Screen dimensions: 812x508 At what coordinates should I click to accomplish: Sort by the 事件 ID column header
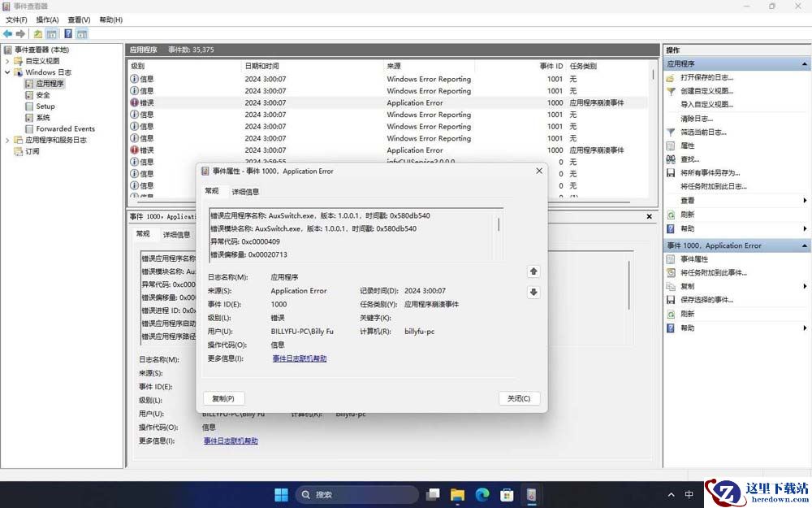click(x=520, y=67)
